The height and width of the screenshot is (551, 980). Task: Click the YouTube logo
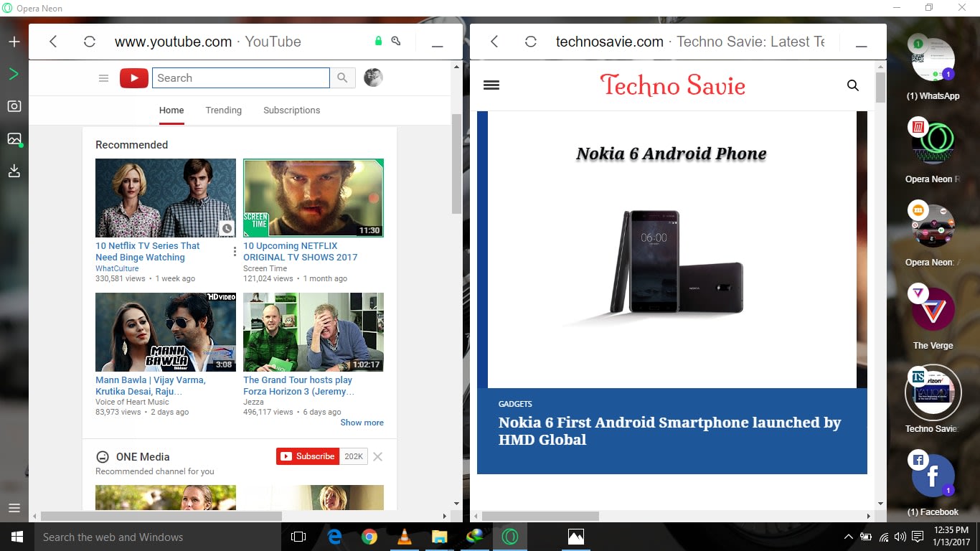pos(134,78)
